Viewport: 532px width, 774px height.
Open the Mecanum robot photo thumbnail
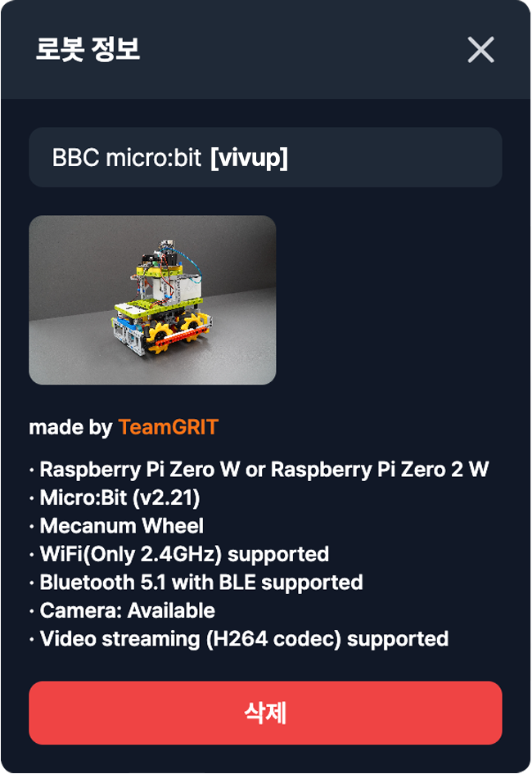[x=152, y=300]
